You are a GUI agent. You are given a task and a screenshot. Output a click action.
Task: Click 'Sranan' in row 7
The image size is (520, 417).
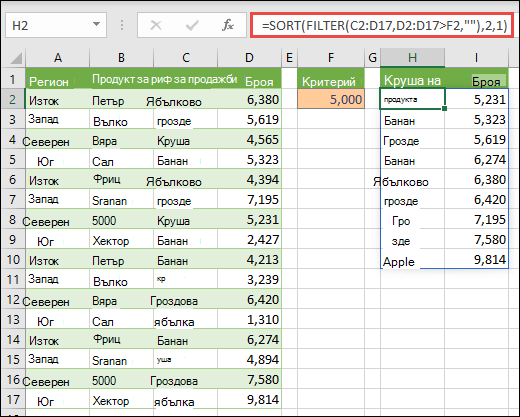(x=109, y=201)
